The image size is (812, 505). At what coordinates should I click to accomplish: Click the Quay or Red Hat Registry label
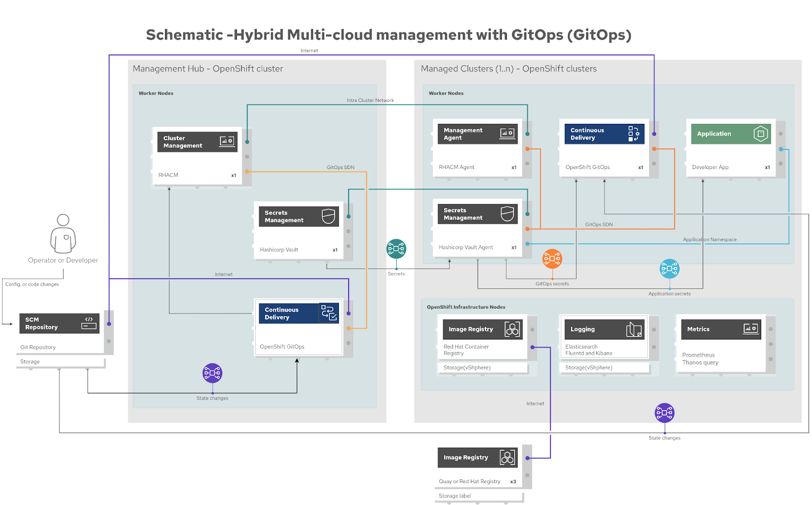tap(469, 481)
